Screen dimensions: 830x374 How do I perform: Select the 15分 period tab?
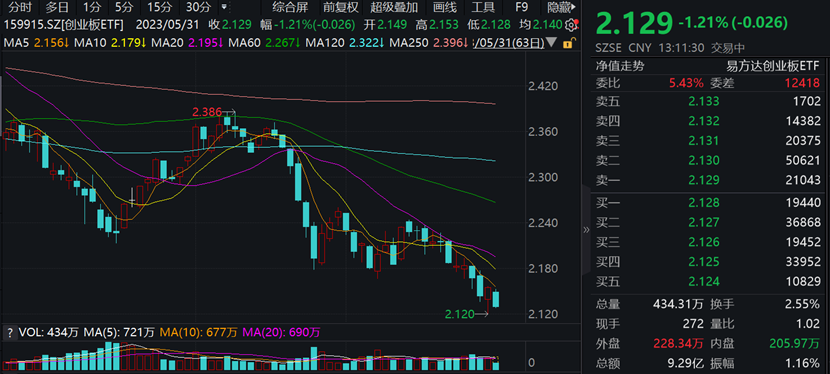[x=159, y=7]
